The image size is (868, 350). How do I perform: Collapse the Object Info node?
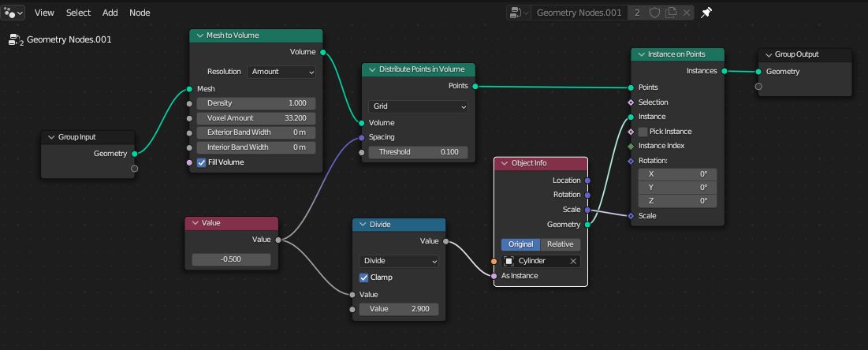[x=505, y=163]
